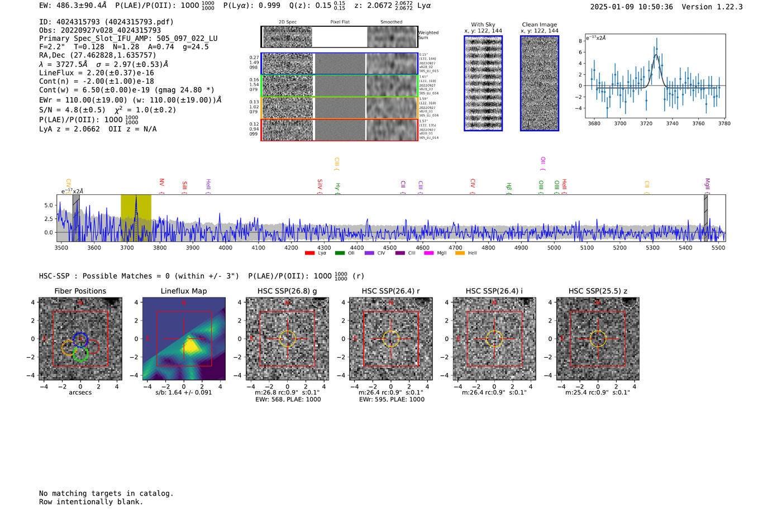The image size is (782, 532).
Task: Click the m:25.4 rc:0.9" label under z panel
Action: 598,392
